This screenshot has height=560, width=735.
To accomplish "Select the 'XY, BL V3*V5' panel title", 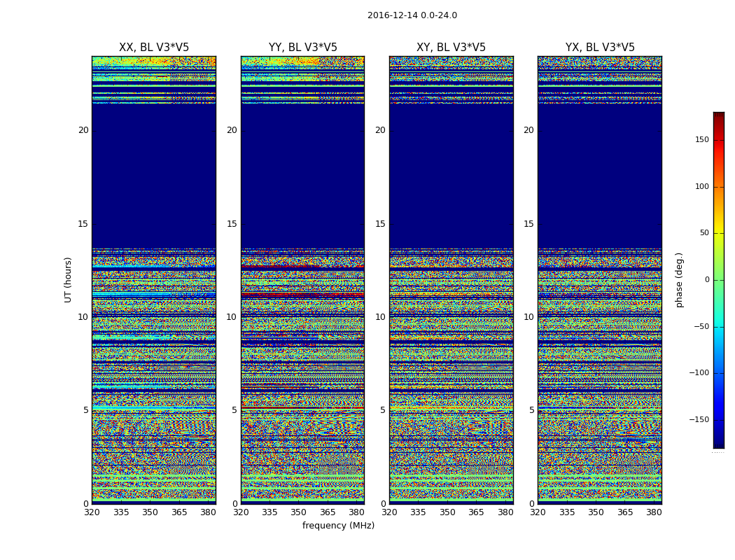I will pos(451,48).
